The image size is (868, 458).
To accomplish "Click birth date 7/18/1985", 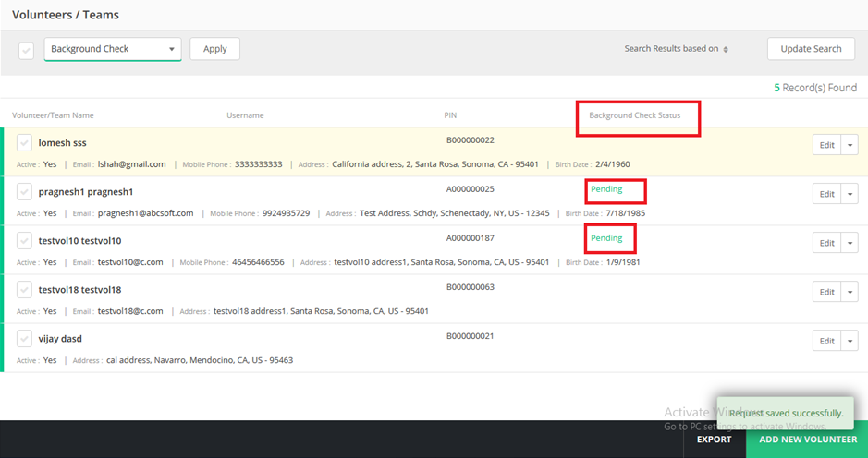I will pos(626,213).
